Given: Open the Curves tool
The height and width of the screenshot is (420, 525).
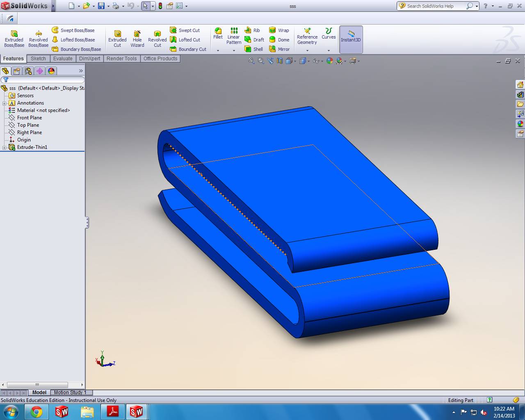Looking at the screenshot, I should click(x=329, y=34).
